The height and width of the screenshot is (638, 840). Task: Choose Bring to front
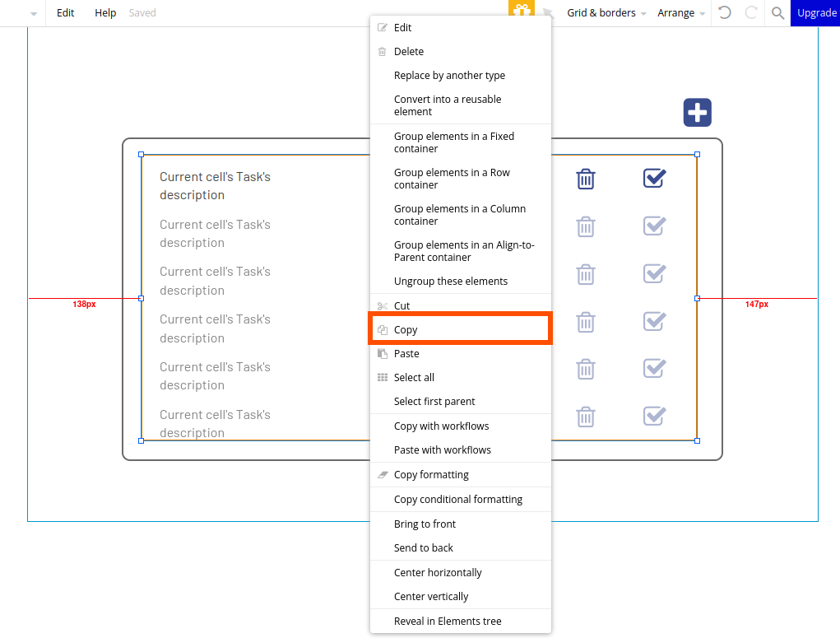460,524
